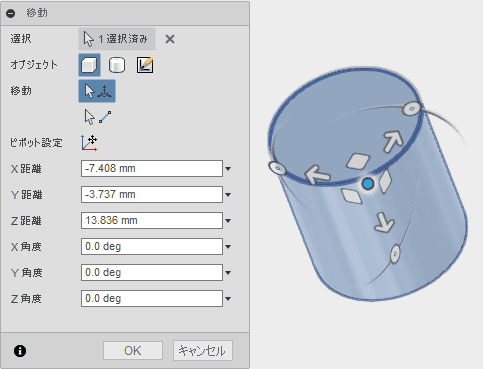Click the Z角度 input field
The height and width of the screenshot is (369, 483).
coord(152,298)
